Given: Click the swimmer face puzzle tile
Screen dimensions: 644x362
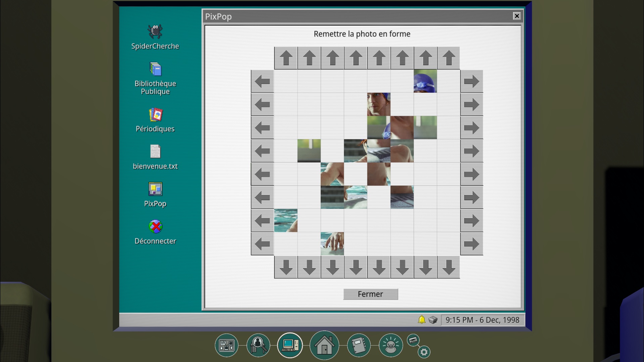Looking at the screenshot, I should click(x=379, y=104).
